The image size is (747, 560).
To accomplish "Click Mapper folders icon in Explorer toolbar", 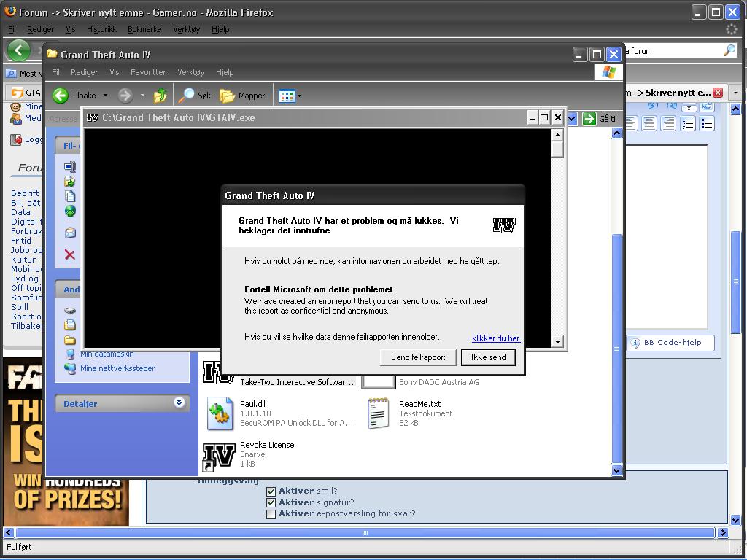I will pos(228,96).
